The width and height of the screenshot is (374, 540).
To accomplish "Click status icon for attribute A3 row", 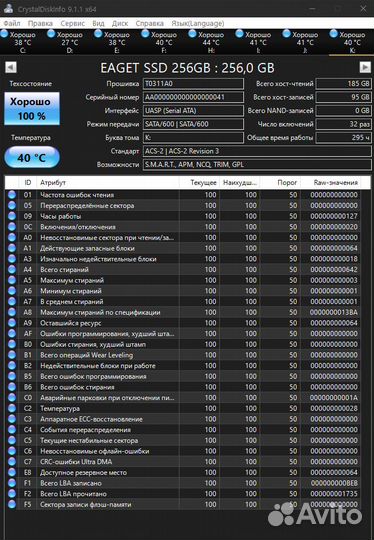I will pyautogui.click(x=12, y=259).
